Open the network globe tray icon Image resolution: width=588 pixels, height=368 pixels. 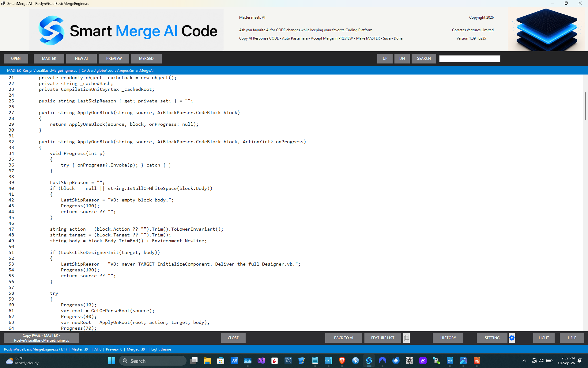pos(534,361)
